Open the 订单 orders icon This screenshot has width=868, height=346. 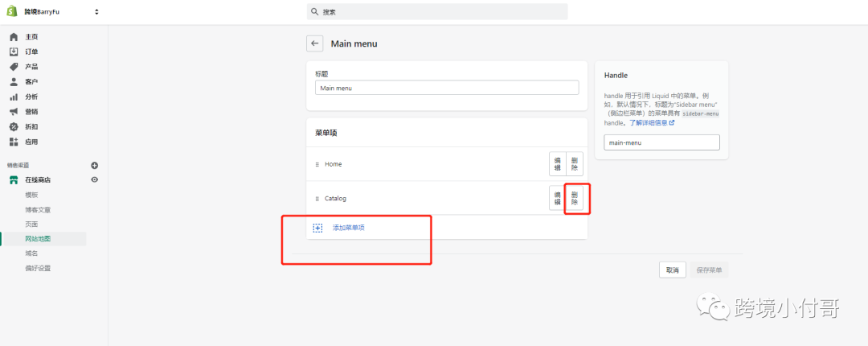pos(14,52)
